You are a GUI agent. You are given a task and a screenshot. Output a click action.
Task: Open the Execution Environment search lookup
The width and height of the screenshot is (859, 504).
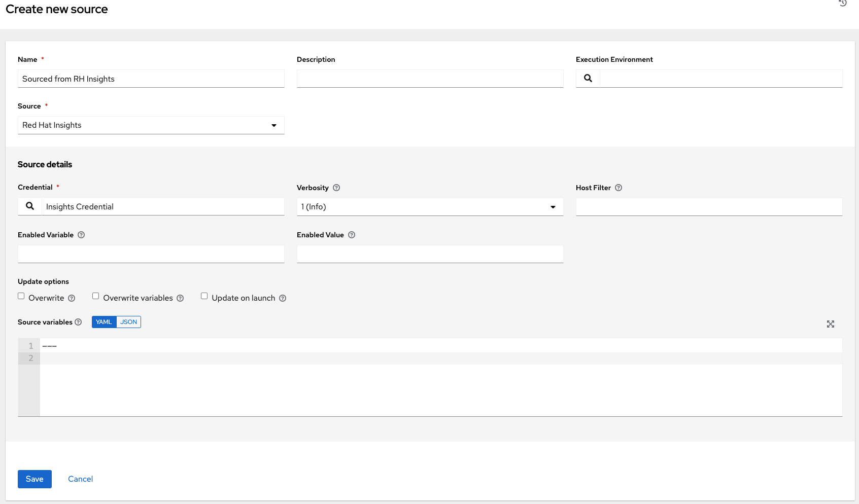pos(588,78)
